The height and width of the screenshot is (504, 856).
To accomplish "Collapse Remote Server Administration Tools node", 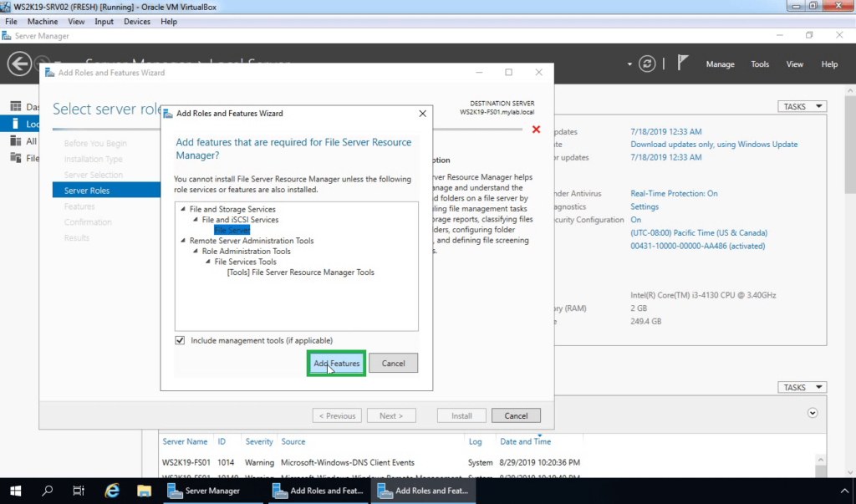I will (183, 240).
